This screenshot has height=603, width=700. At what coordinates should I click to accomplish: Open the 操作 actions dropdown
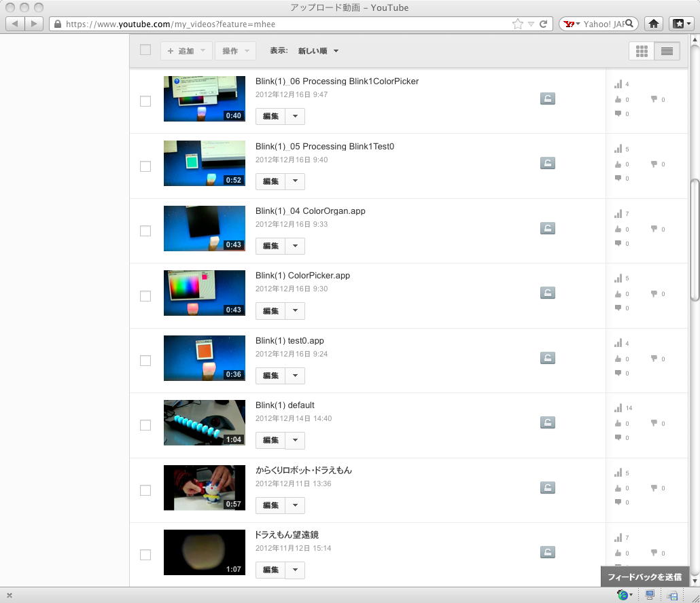[x=235, y=51]
